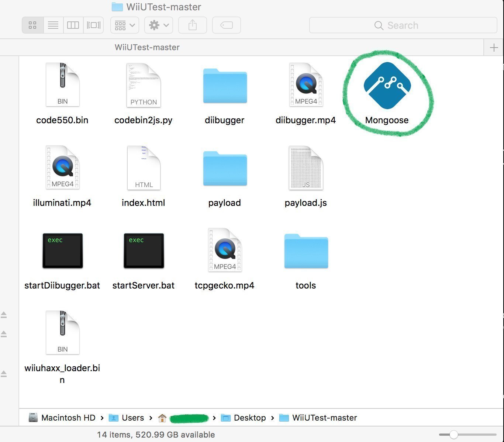
Task: Select the tools folder
Action: [306, 251]
